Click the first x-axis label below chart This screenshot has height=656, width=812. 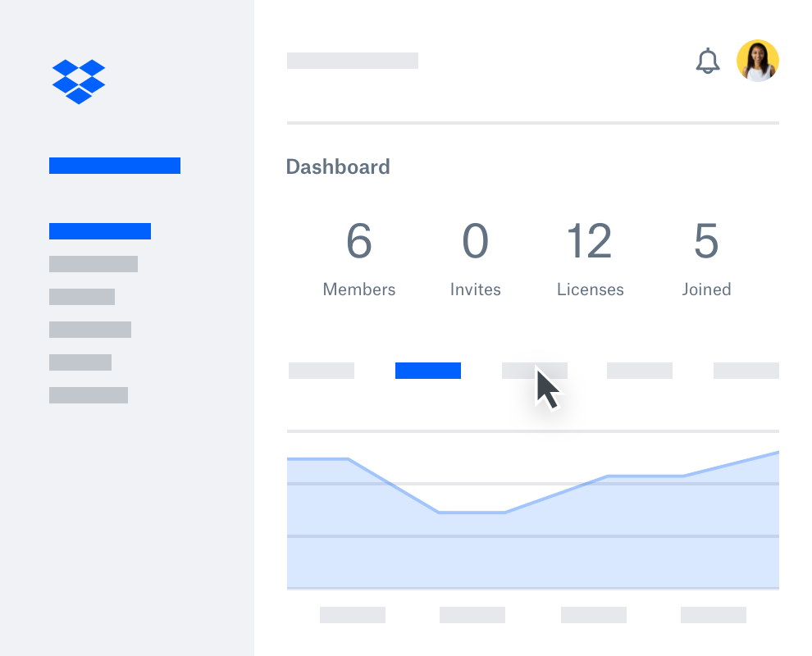[x=352, y=615]
